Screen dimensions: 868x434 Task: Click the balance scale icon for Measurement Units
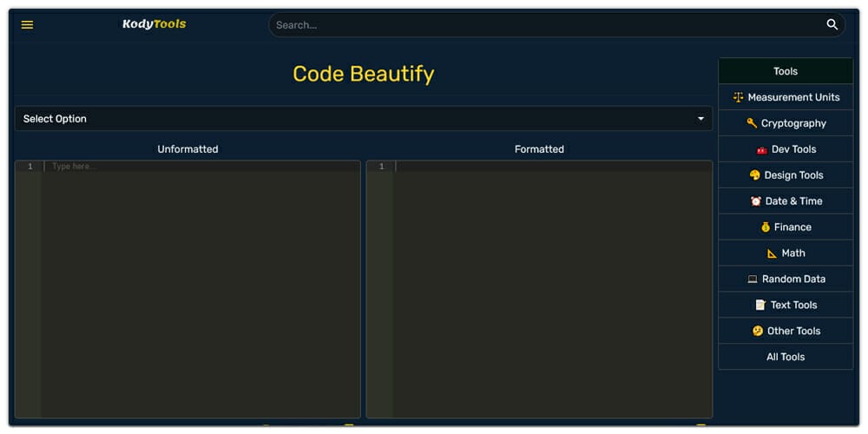click(x=738, y=97)
